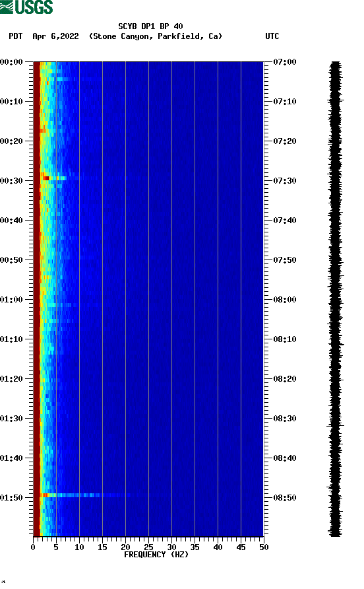Viewport: 364px width, 589px height.
Task: Click the '01:50' PDT time label
Action: click(11, 498)
